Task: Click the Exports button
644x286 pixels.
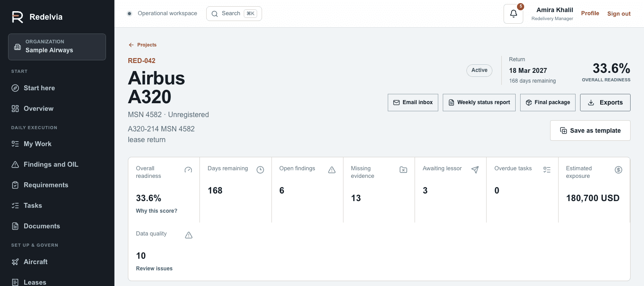Action: (605, 102)
